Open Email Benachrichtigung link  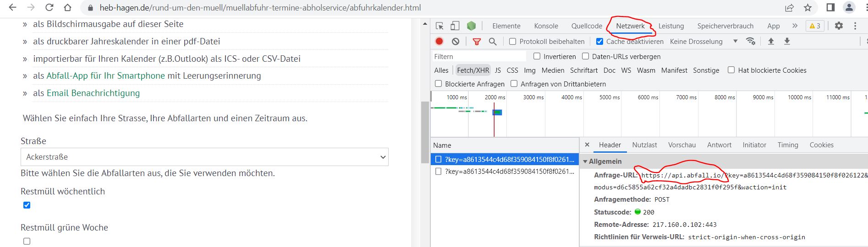(x=93, y=93)
